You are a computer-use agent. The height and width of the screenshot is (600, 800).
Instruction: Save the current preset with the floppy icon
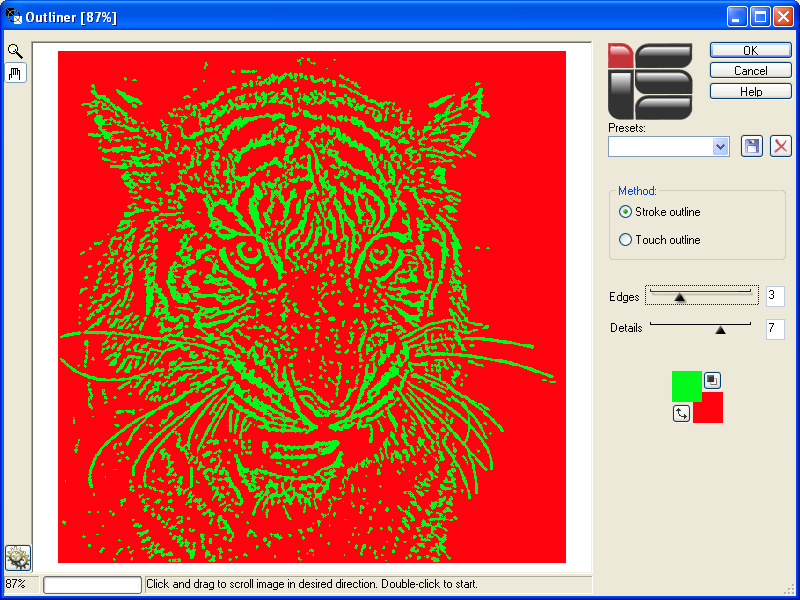[x=752, y=146]
